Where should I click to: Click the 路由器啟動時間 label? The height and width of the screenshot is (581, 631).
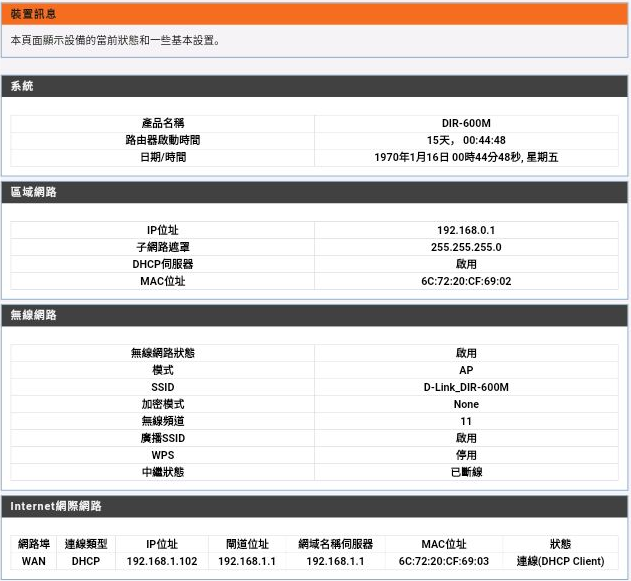coord(163,140)
